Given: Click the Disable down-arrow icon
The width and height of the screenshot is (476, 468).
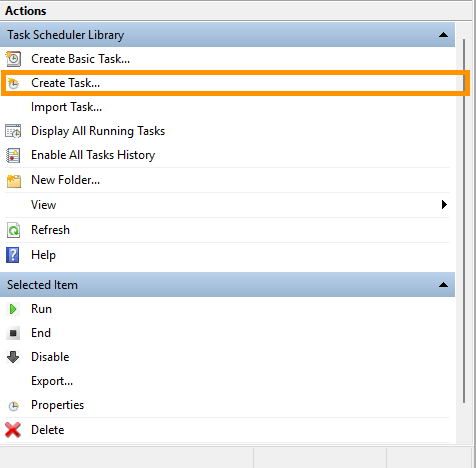Looking at the screenshot, I should coord(13,357).
